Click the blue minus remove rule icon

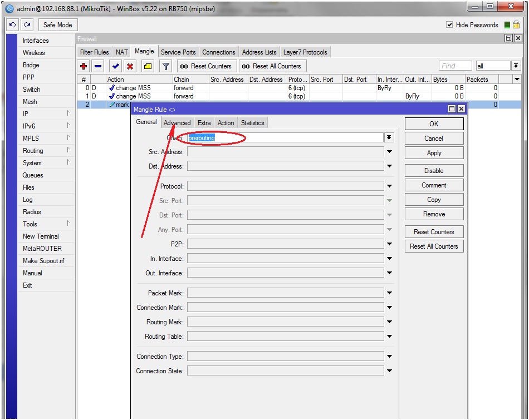[x=98, y=66]
